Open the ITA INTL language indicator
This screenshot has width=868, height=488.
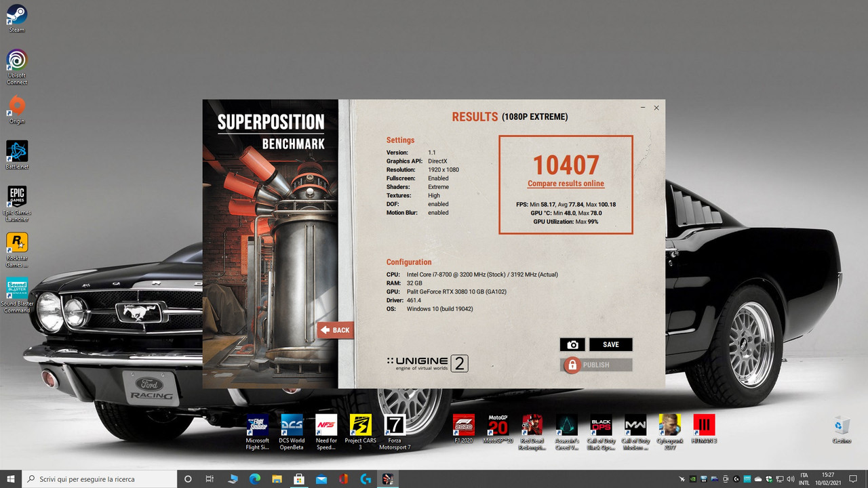point(804,479)
